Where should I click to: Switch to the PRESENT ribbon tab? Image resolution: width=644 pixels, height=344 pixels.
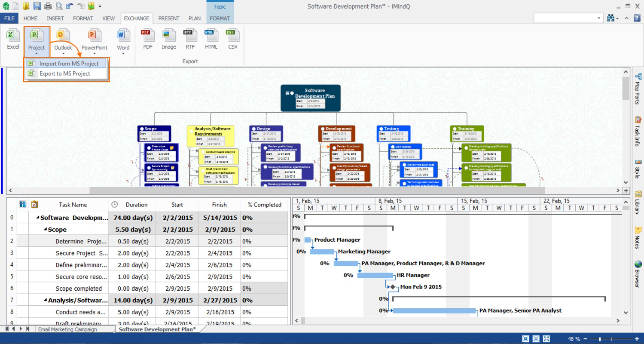169,18
